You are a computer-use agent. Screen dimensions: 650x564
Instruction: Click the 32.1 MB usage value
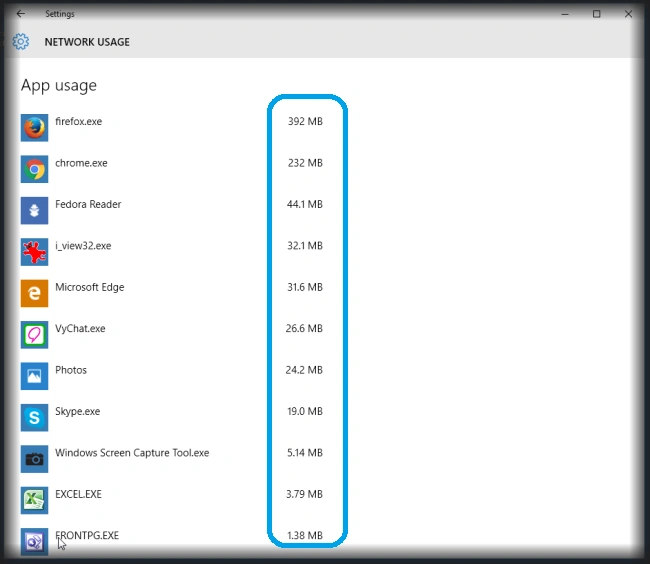(305, 246)
